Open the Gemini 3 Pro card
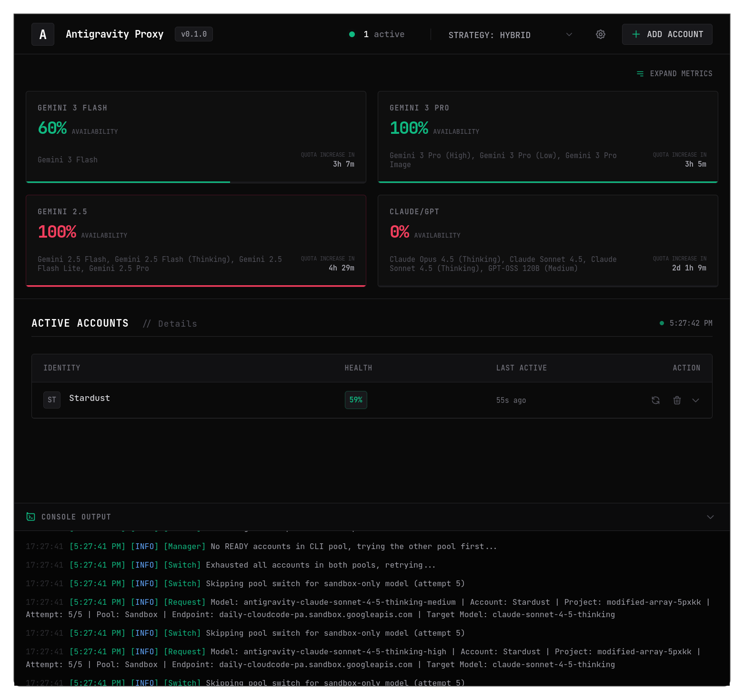 548,137
